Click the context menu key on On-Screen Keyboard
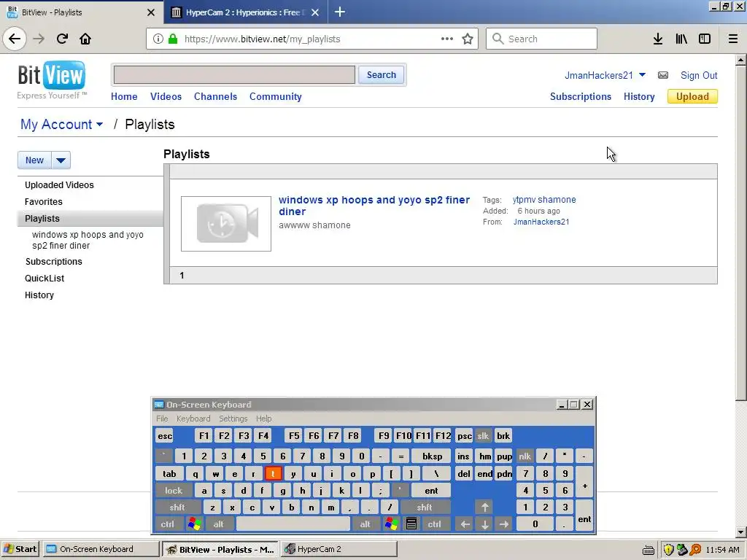 click(411, 524)
